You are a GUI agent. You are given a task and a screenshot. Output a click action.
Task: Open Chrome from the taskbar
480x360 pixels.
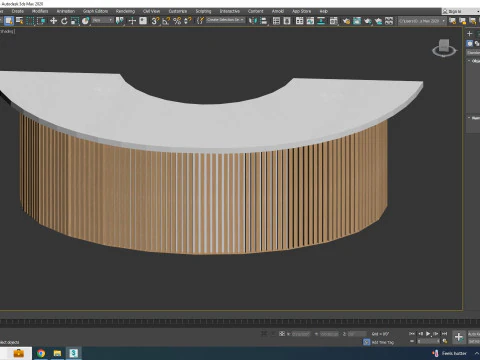click(x=41, y=353)
